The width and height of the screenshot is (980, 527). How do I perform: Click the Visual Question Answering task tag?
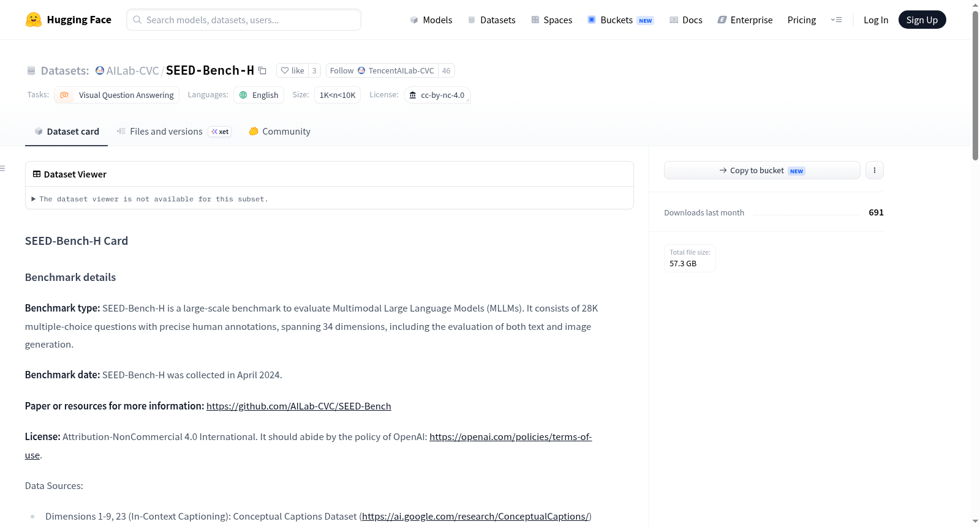point(117,95)
